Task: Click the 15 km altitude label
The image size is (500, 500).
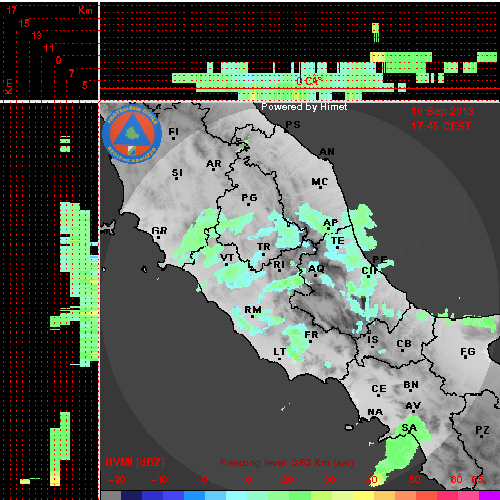Action: 24,23
